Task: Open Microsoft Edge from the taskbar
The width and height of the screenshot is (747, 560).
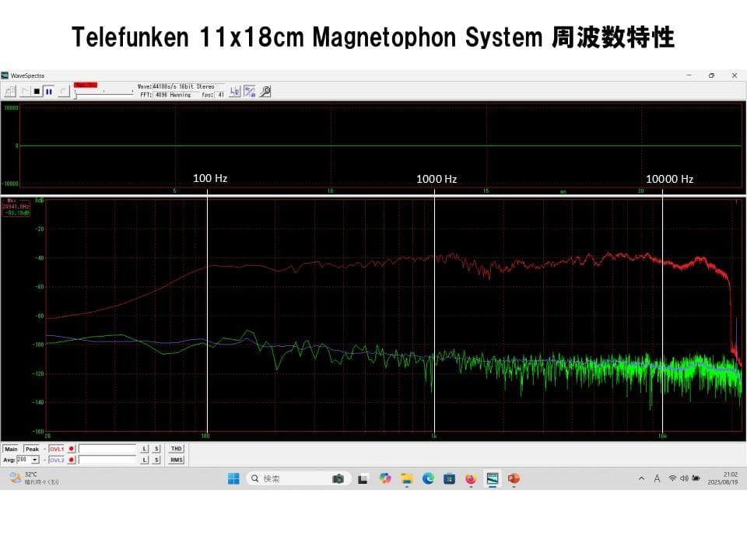Action: [427, 479]
